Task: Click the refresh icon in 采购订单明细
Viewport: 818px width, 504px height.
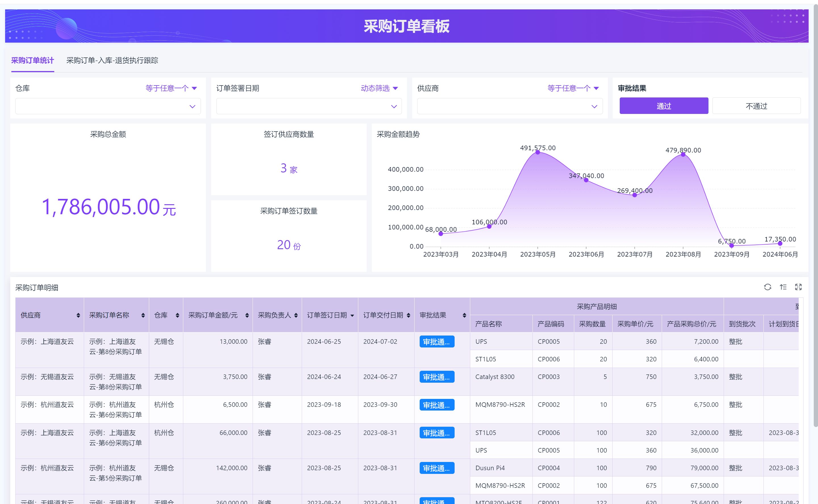Action: pyautogui.click(x=767, y=287)
